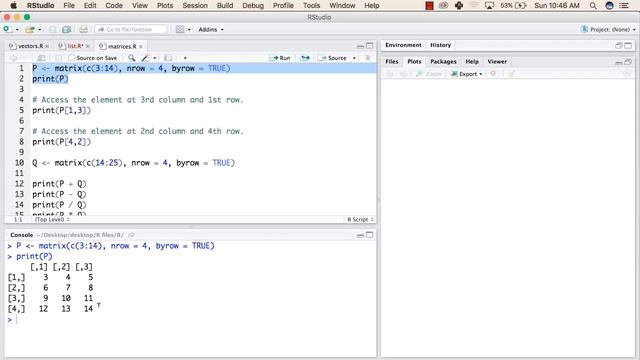Image resolution: width=640 pixels, height=360 pixels.
Task: Expand the panes layout dropdown arrow
Action: 189,30
